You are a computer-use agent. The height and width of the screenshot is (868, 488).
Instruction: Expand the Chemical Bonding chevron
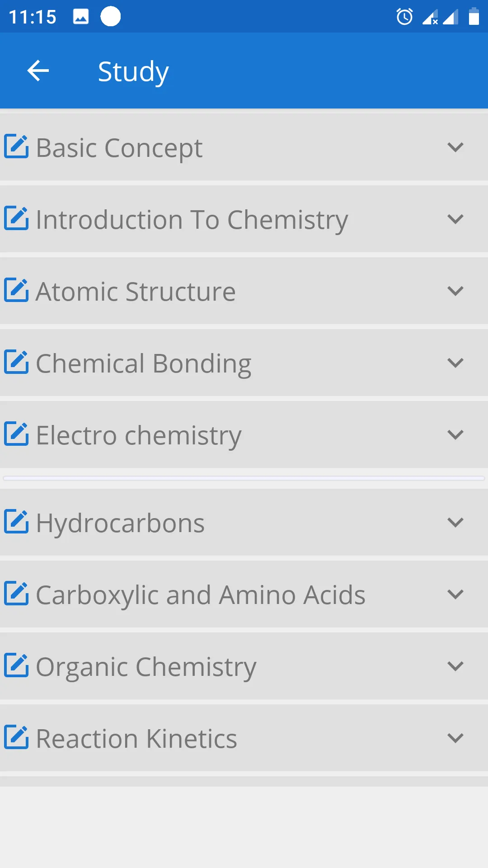point(455,363)
